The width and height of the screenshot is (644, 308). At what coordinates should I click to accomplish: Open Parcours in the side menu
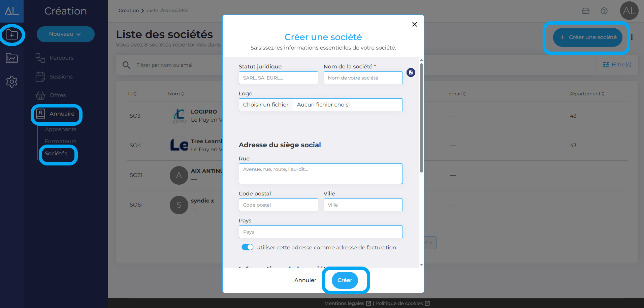61,58
